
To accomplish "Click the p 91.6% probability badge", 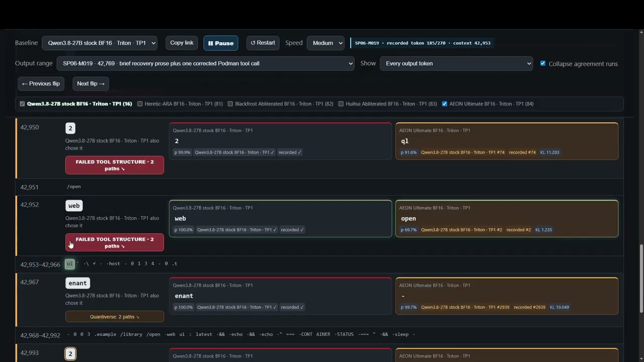I will 409,152.
